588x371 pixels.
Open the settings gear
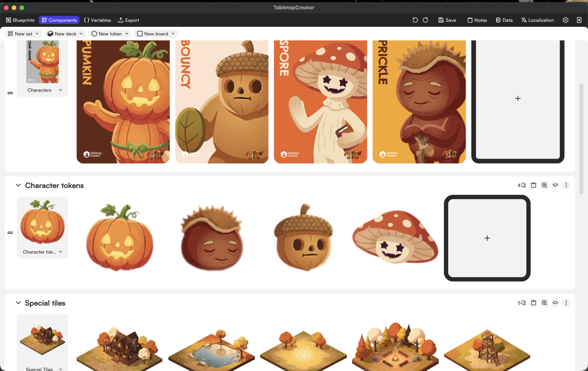click(565, 20)
